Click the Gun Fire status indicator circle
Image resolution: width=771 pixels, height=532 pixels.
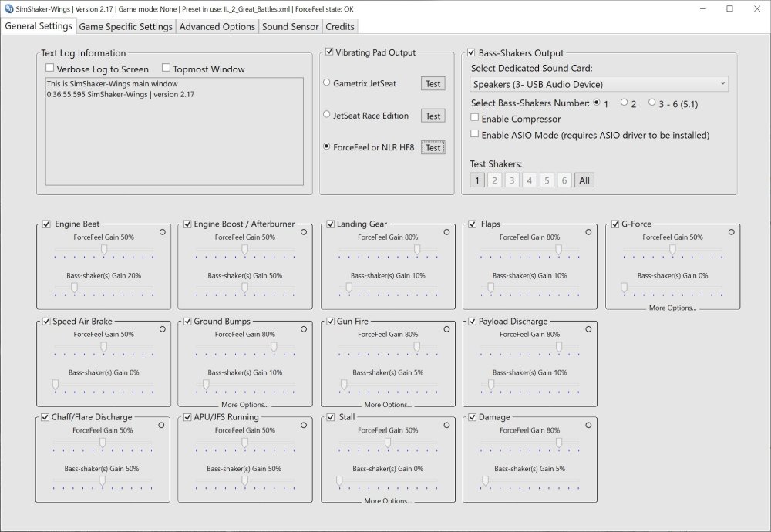point(446,328)
